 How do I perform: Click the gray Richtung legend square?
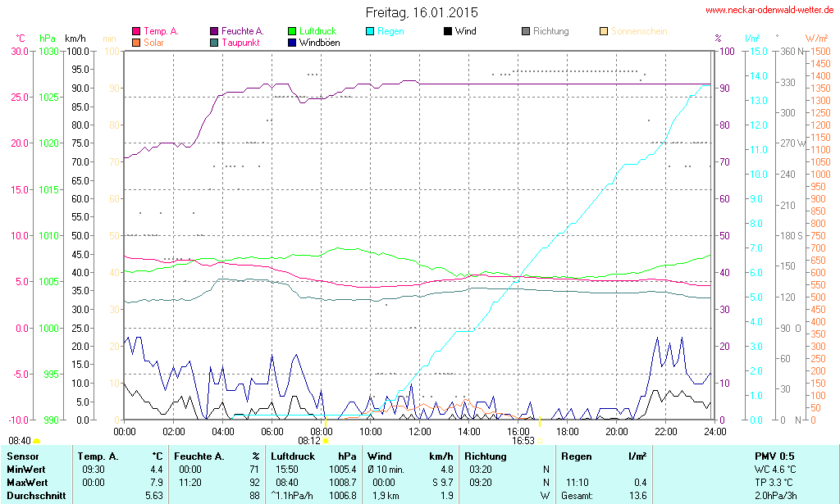click(x=526, y=31)
